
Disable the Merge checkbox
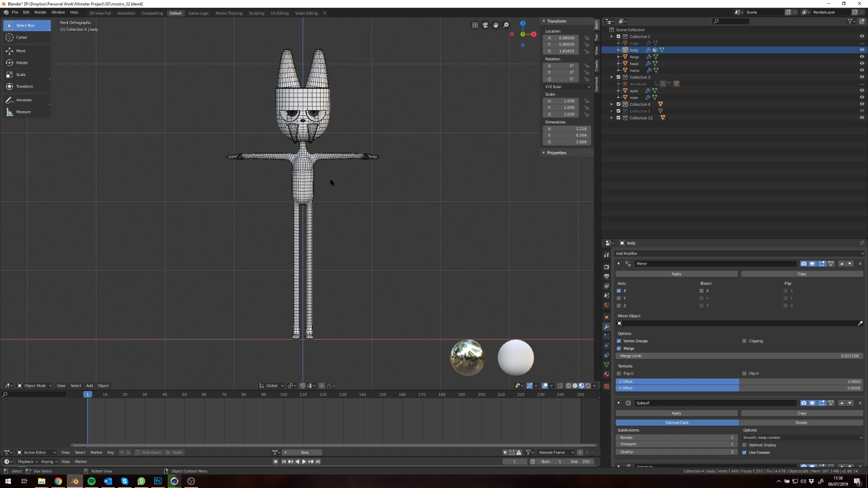point(619,348)
